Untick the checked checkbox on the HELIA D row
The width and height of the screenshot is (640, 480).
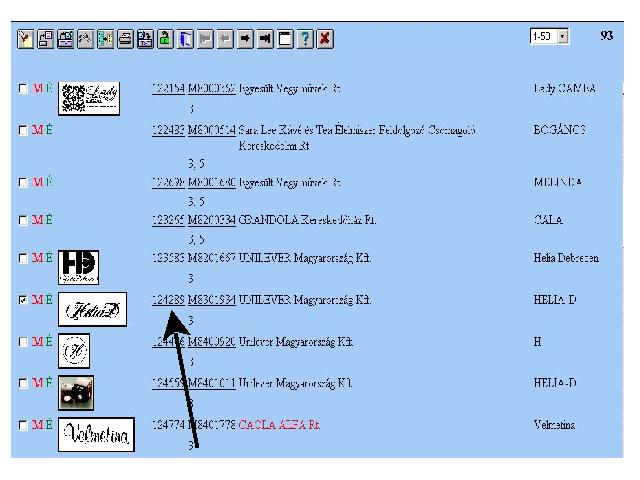(x=23, y=300)
